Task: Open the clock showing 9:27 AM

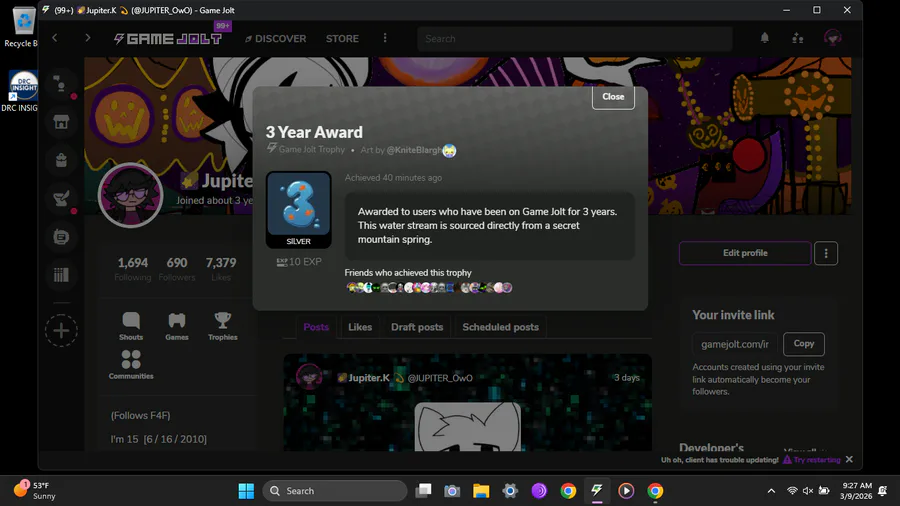Action: [856, 491]
